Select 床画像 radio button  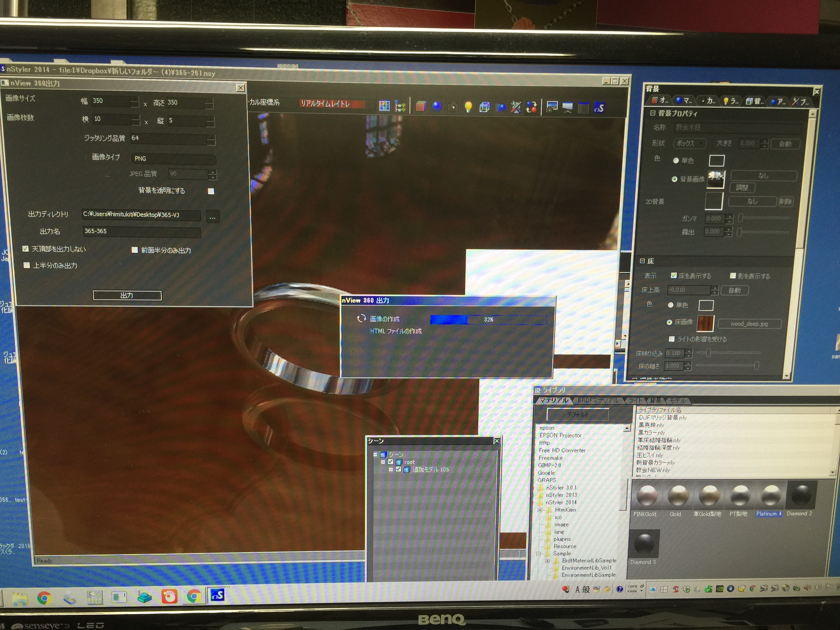pyautogui.click(x=669, y=322)
